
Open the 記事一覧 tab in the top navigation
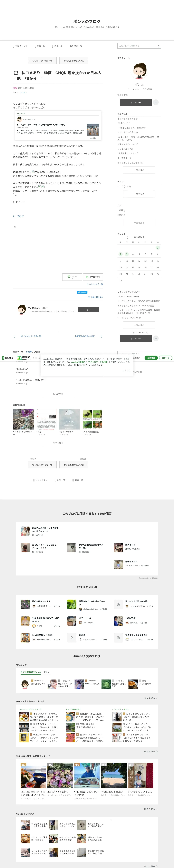click(x=40, y=46)
